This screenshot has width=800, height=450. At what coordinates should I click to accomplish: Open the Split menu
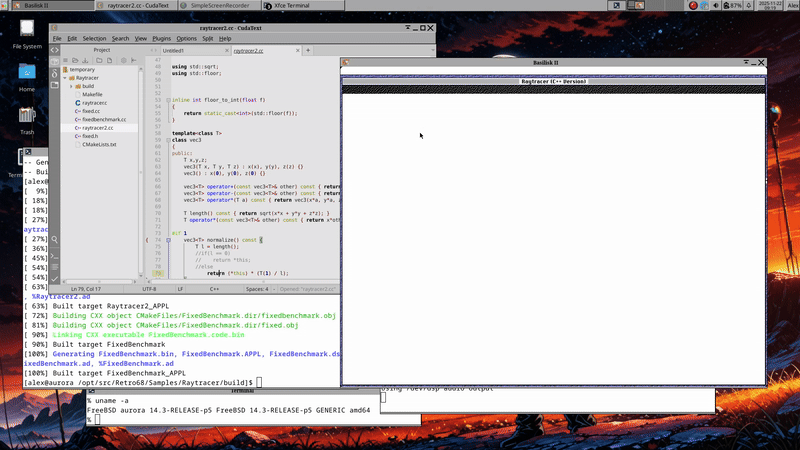(207, 38)
